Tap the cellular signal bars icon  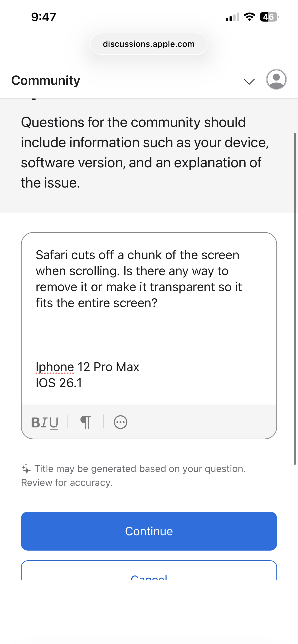[x=233, y=17]
